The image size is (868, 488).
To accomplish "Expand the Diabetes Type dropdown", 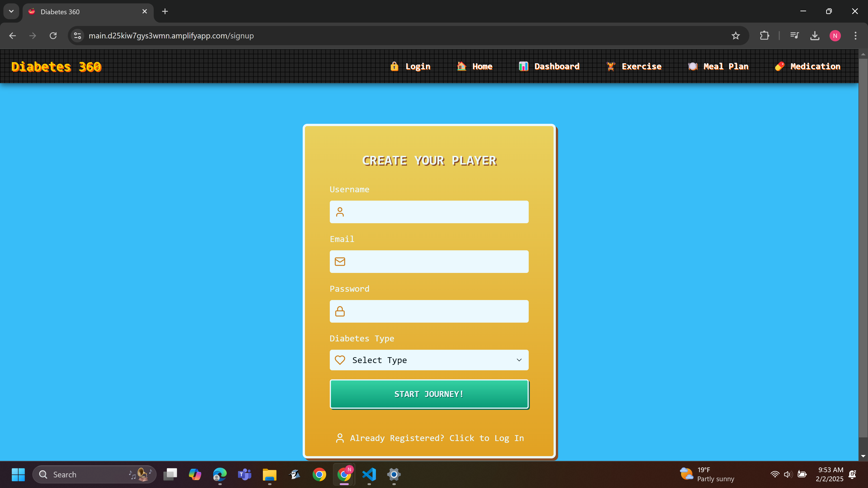I will click(429, 360).
